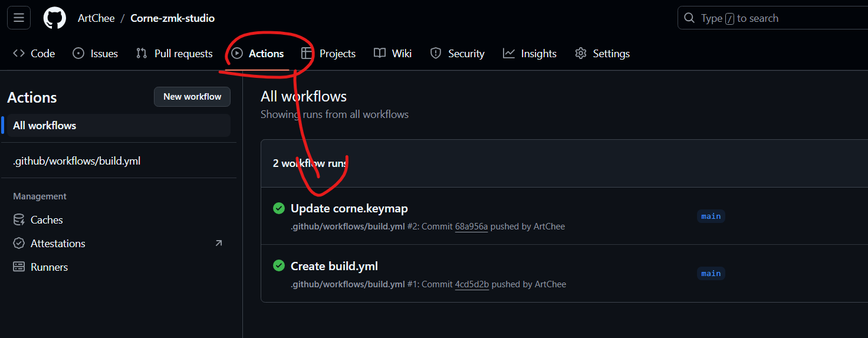Open commit 68a956a link
This screenshot has height=338, width=868.
[x=471, y=227]
